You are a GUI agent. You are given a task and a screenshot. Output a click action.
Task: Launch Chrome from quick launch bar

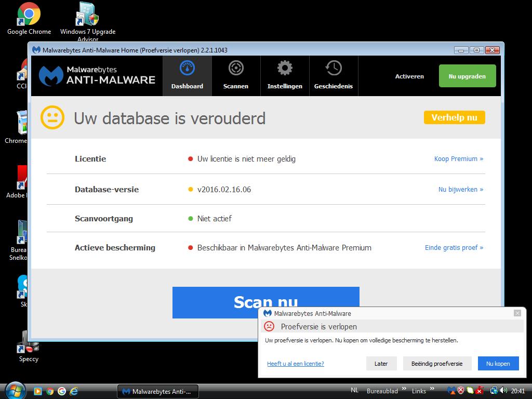click(50, 391)
